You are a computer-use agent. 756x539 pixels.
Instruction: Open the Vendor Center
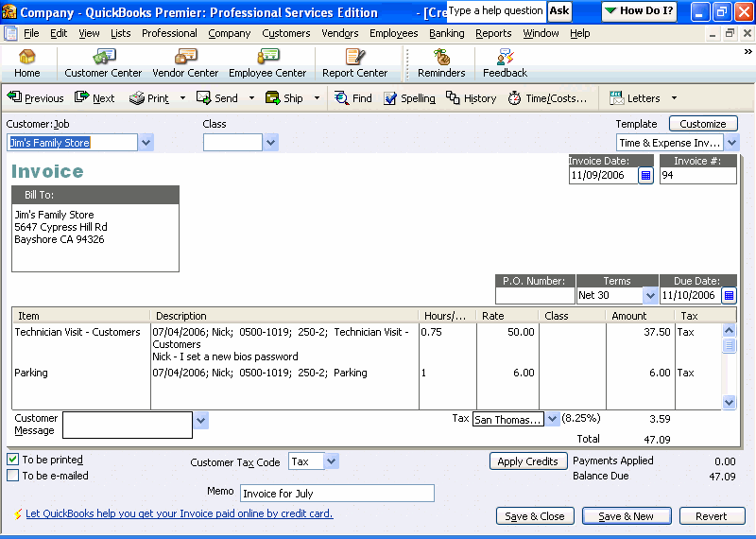(x=185, y=63)
